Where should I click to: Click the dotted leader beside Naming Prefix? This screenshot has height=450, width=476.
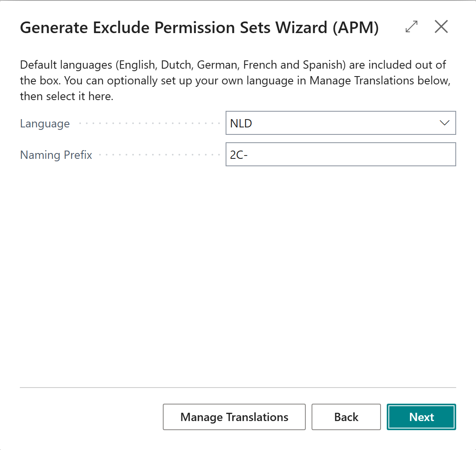tap(159, 155)
